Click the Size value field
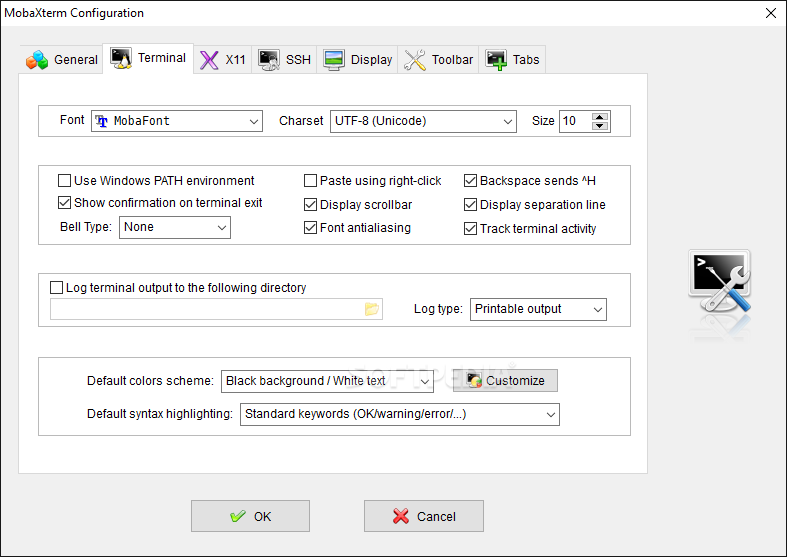The image size is (787, 557). [x=576, y=121]
